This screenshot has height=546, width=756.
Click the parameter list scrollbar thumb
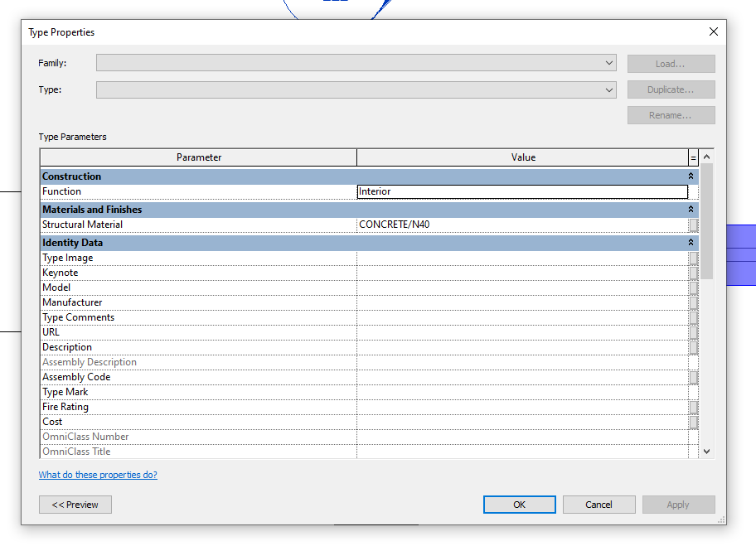pyautogui.click(x=707, y=221)
